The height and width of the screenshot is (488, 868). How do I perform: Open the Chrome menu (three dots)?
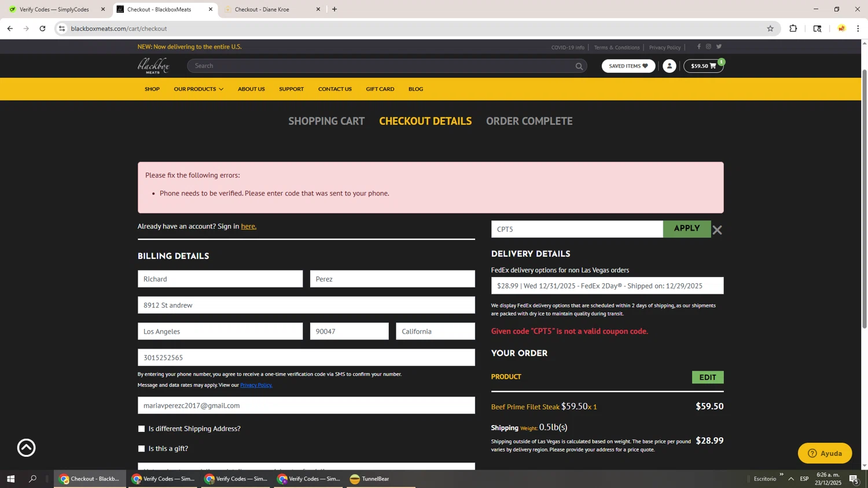(x=858, y=28)
